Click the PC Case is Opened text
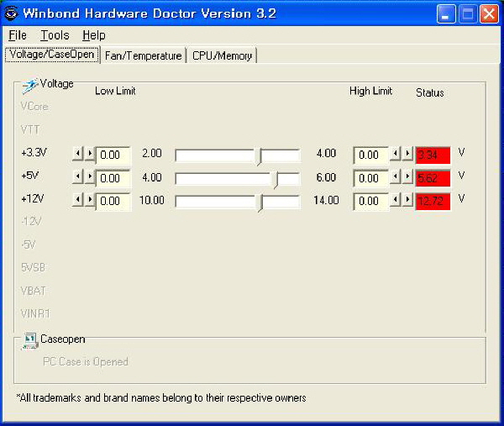 click(x=86, y=362)
